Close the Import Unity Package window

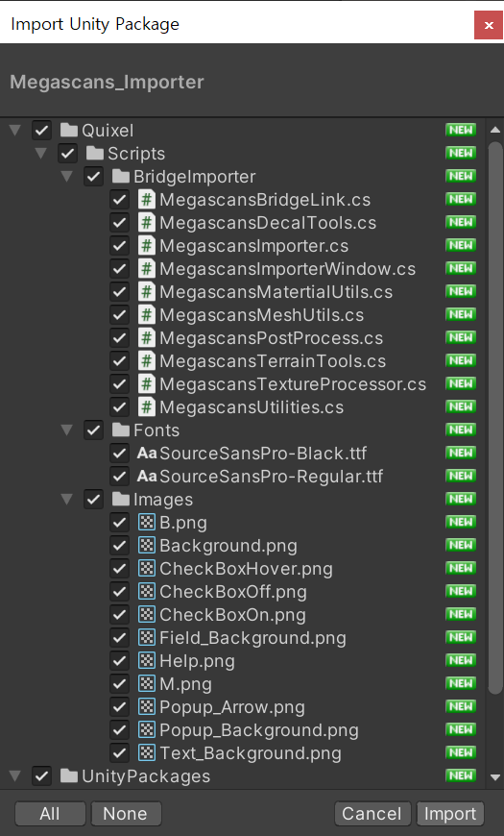(x=489, y=25)
